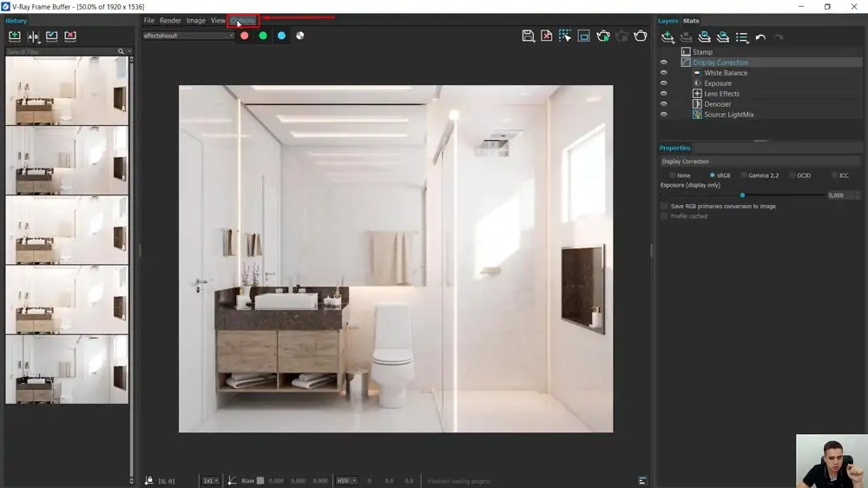Screen dimensions: 868x488
Task: Click the Create layer icon
Action: click(667, 37)
